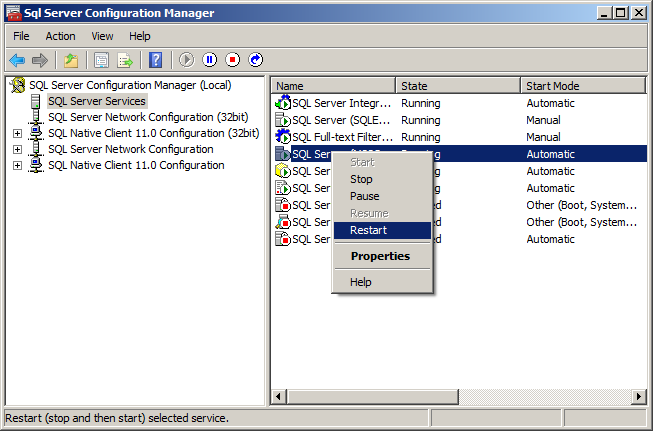The image size is (653, 431).
Task: Open the Action menu
Action: (60, 36)
